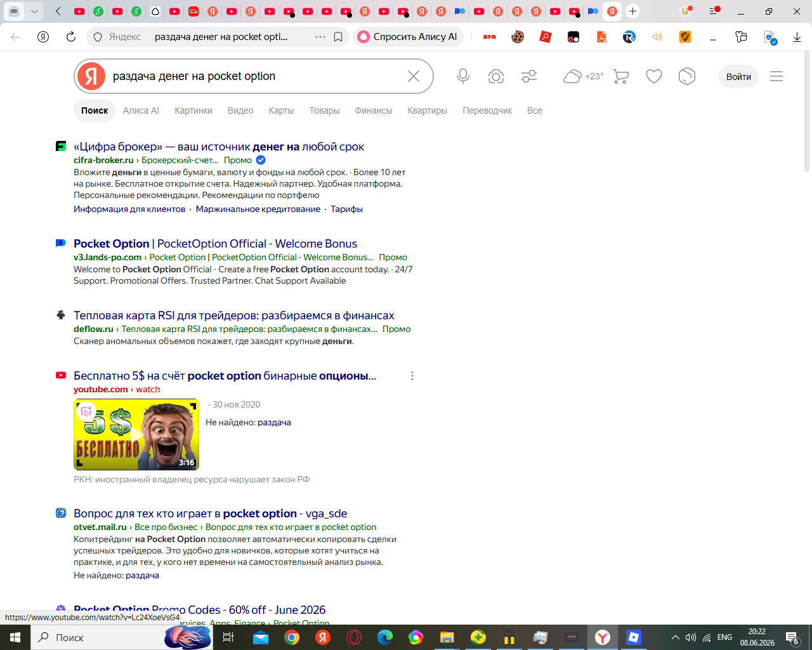This screenshot has width=812, height=650.
Task: Click the volume icon in system tray
Action: coord(691,637)
